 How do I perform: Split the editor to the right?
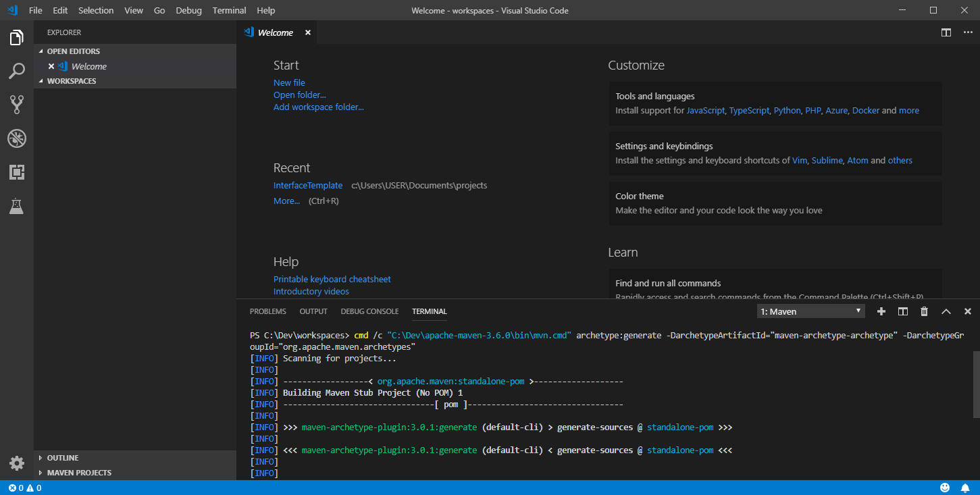946,32
